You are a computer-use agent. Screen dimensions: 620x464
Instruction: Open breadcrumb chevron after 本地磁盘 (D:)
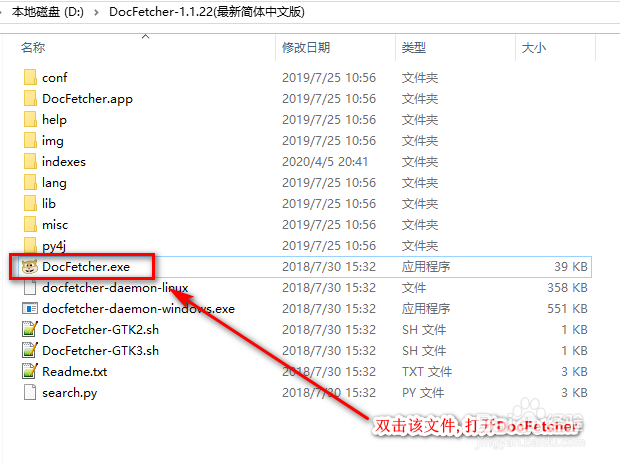pyautogui.click(x=96, y=12)
